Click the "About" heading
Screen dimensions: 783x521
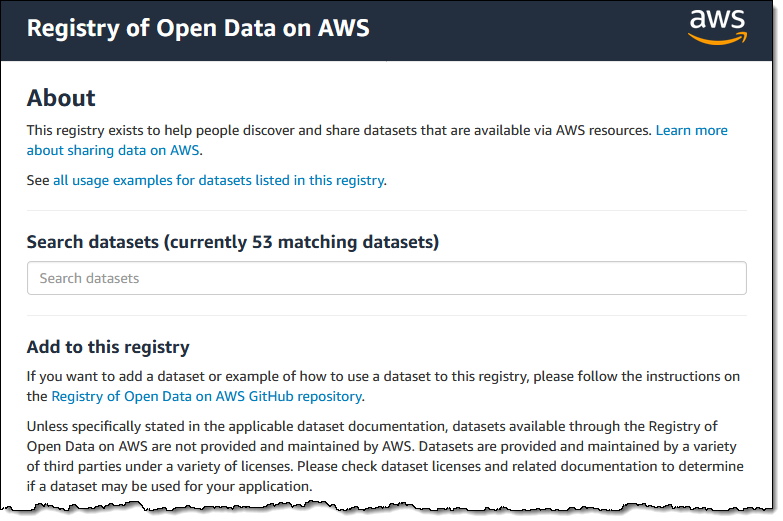click(x=61, y=98)
